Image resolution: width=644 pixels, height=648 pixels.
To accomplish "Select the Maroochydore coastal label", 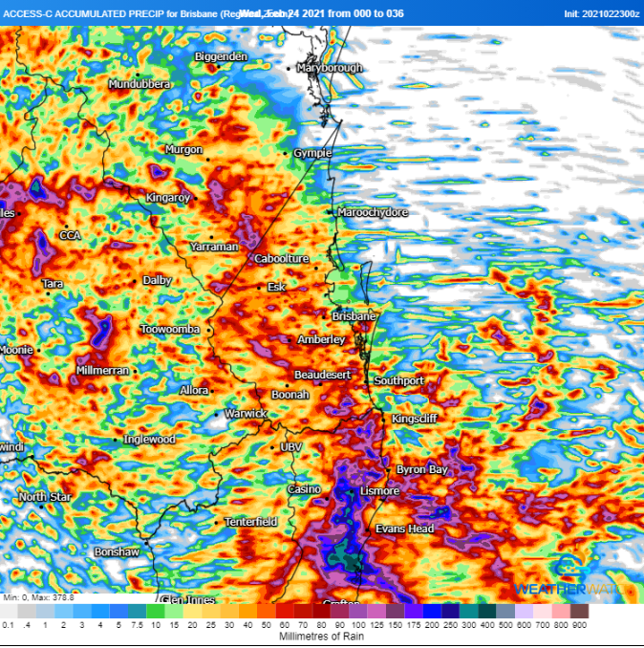I will (x=373, y=212).
